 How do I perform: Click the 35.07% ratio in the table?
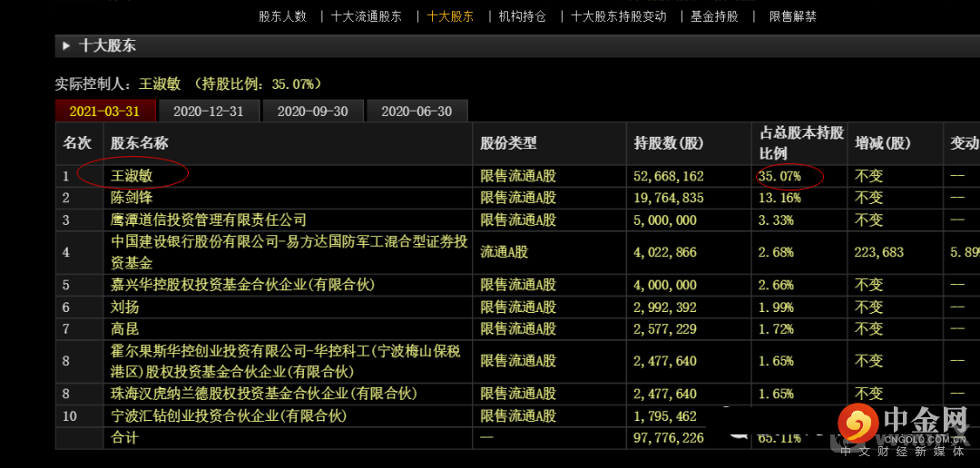(x=780, y=176)
